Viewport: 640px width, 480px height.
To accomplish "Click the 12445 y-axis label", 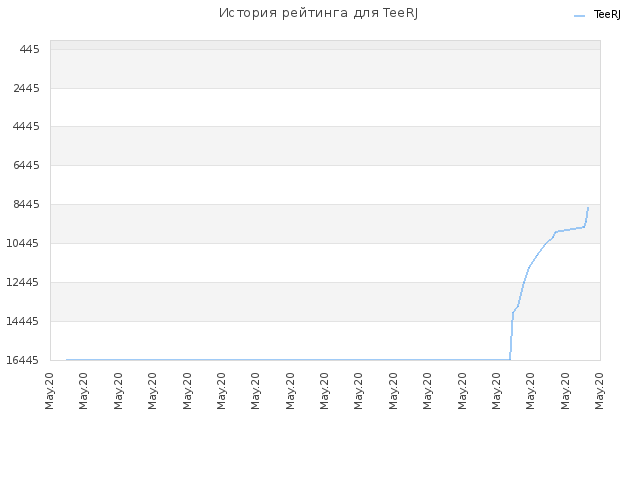I will (x=23, y=282).
